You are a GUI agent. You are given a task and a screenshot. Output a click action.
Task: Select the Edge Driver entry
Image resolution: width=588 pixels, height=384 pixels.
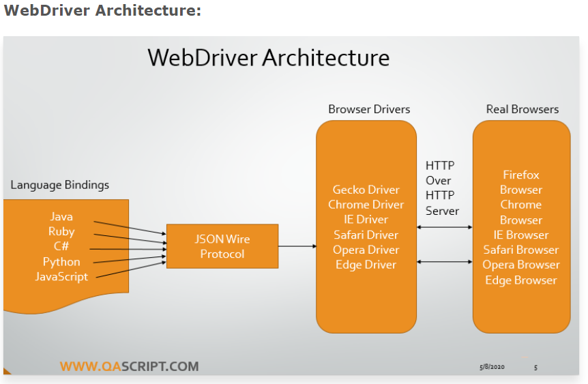click(x=366, y=265)
